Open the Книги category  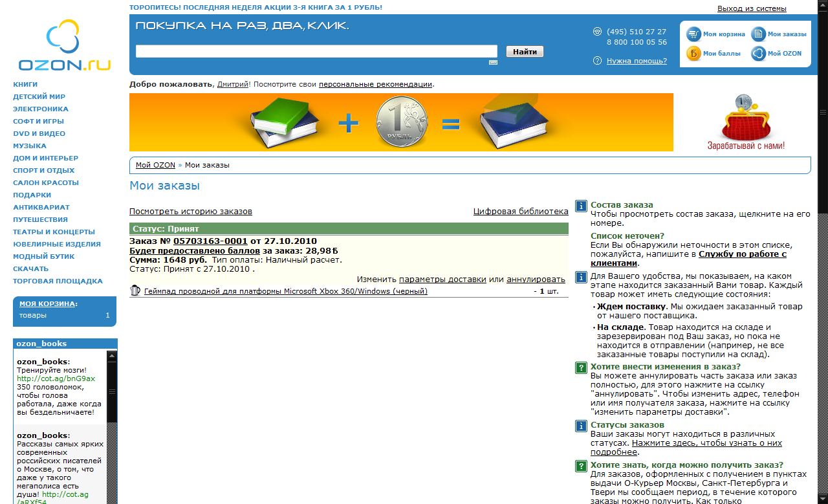pos(25,84)
